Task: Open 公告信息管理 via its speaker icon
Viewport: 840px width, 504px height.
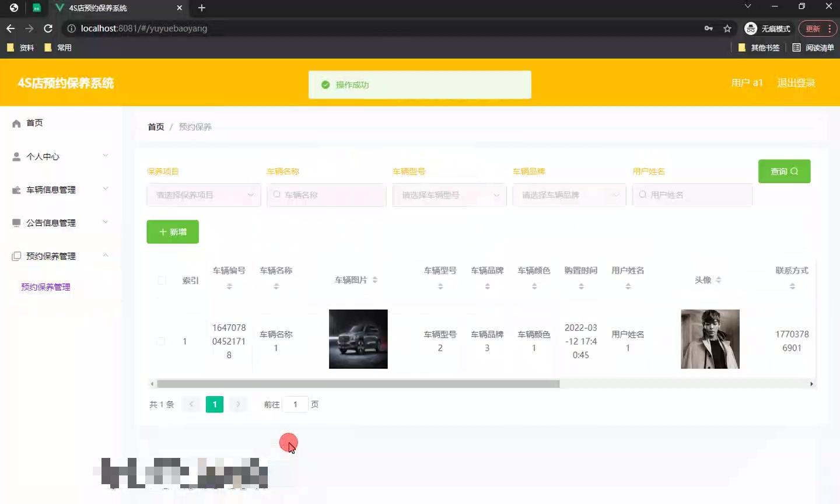Action: [x=15, y=222]
